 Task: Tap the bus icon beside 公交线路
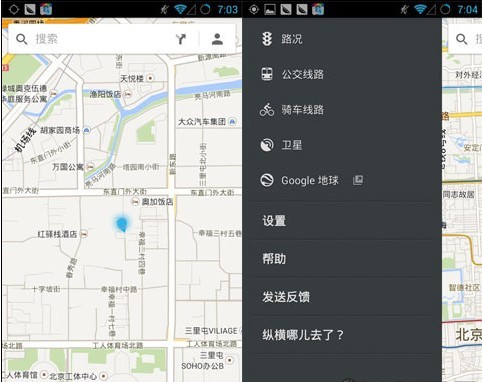[267, 74]
